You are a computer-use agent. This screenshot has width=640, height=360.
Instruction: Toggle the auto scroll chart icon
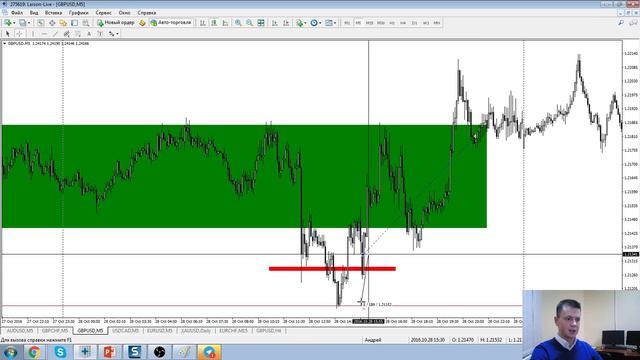[x=275, y=23]
